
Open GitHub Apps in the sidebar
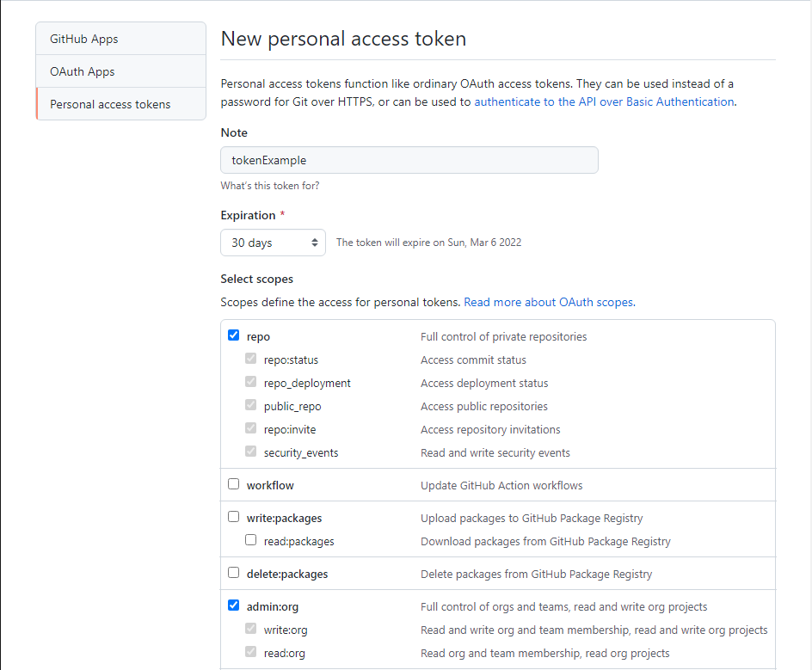tap(120, 39)
